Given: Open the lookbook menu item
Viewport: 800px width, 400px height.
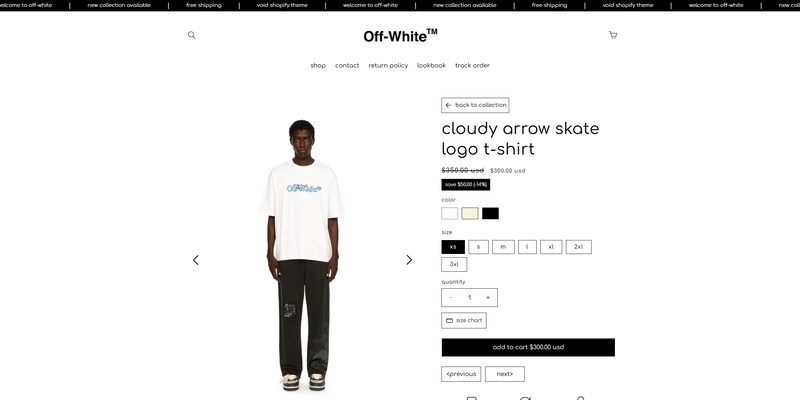Looking at the screenshot, I should tap(431, 65).
